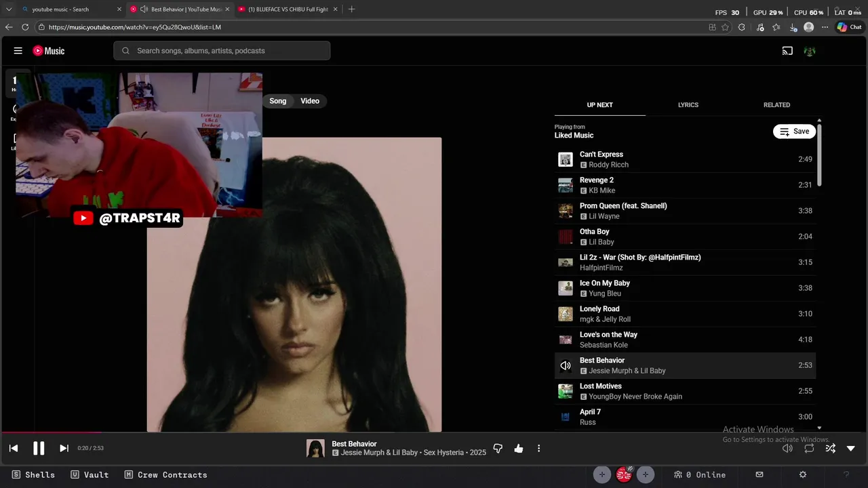
Task: Select the RELATED tab
Action: (776, 105)
